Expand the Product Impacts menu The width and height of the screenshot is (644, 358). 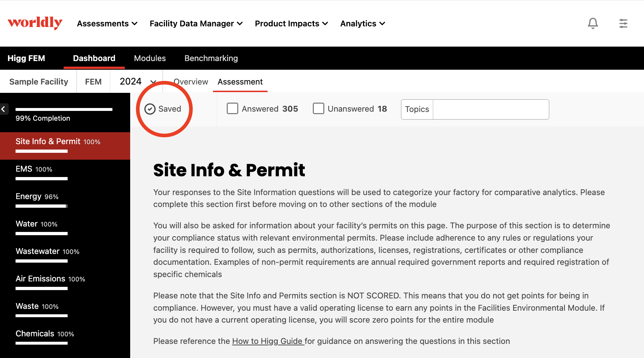[x=291, y=23]
